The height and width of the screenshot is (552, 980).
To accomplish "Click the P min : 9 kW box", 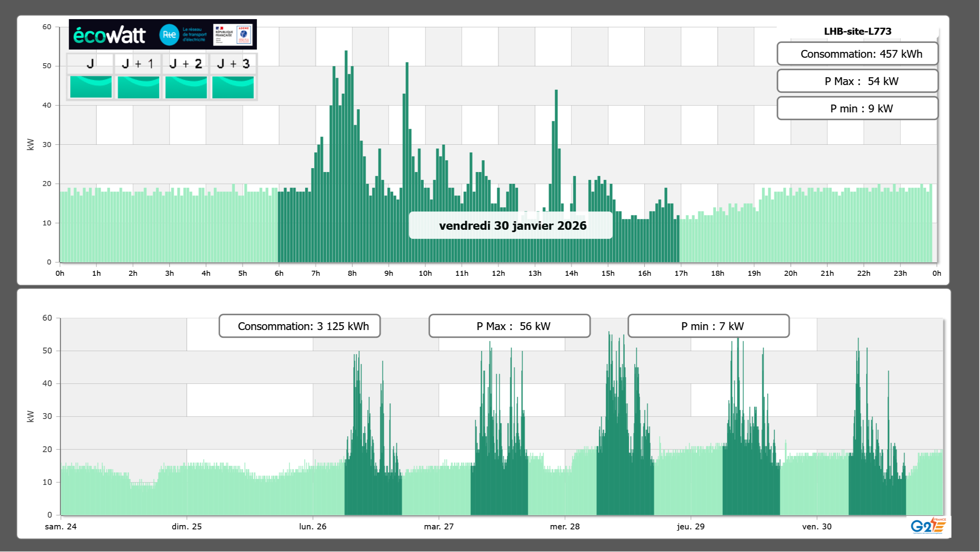I will coord(857,108).
